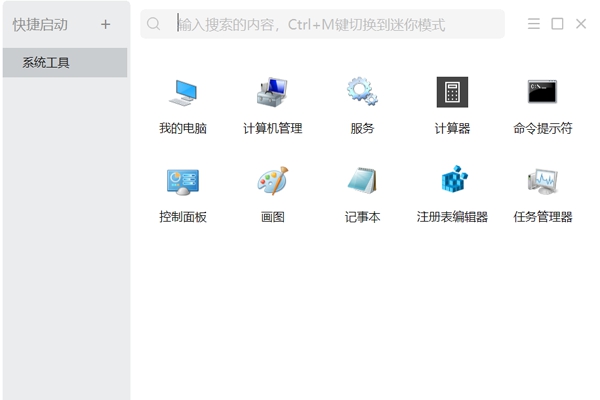The height and width of the screenshot is (400, 600).
Task: Open the My Computer (我的电脑) icon
Action: (x=182, y=93)
